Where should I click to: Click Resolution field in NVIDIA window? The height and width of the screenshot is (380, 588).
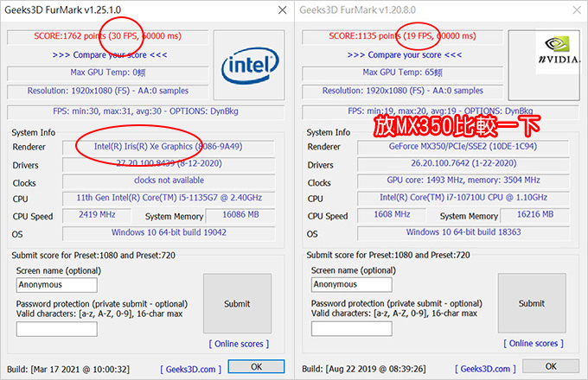coord(403,91)
